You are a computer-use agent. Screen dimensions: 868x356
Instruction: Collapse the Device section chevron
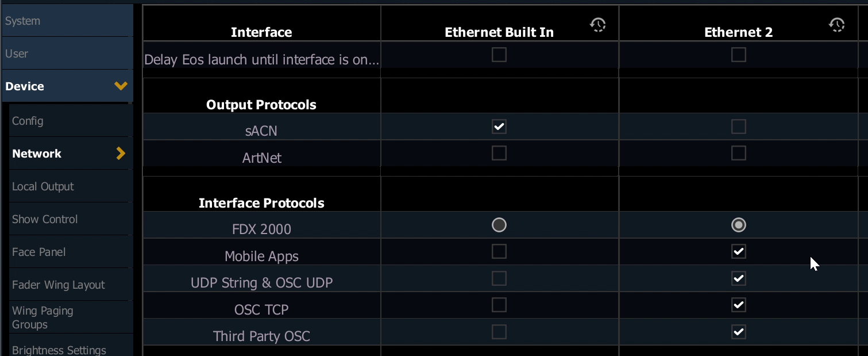pos(121,86)
